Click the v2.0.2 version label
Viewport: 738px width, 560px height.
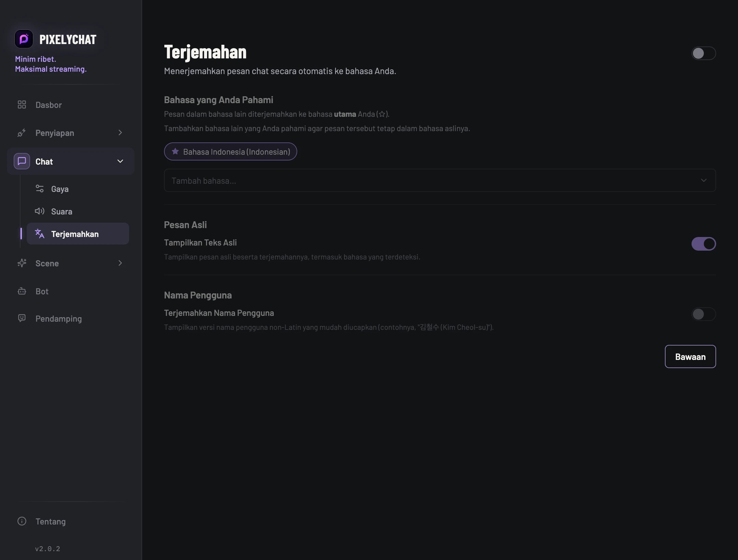[x=47, y=549]
